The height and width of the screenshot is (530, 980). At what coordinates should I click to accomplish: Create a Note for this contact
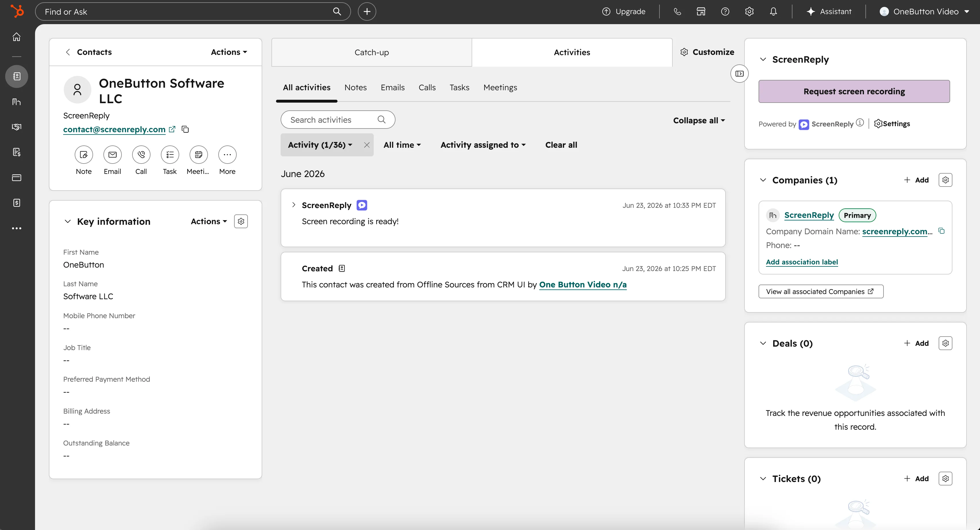tap(84, 155)
